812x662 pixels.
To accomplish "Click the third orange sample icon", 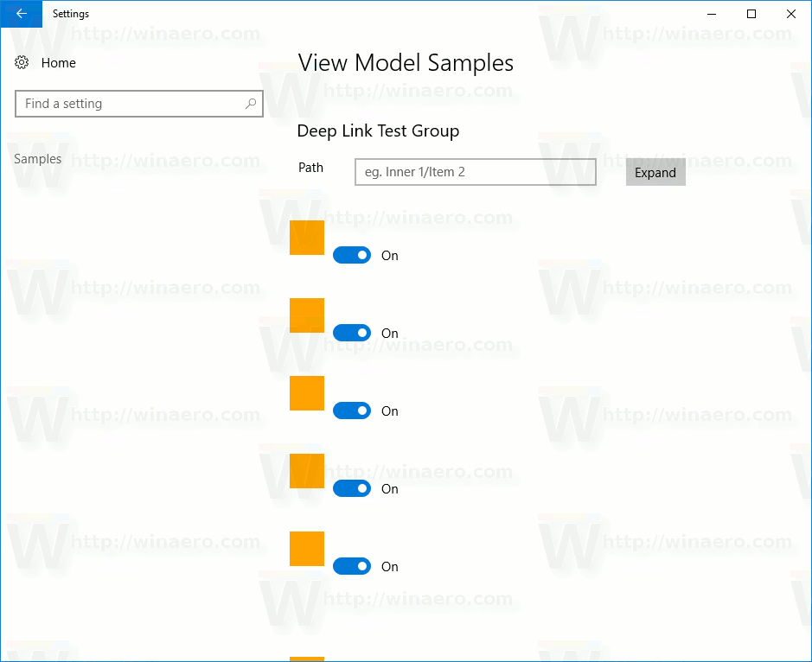I will coord(307,393).
